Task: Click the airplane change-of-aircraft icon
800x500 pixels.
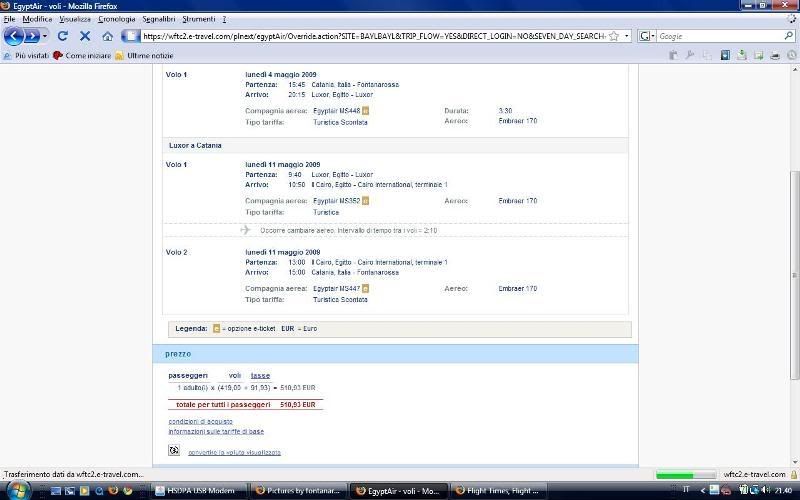Action: pos(245,230)
